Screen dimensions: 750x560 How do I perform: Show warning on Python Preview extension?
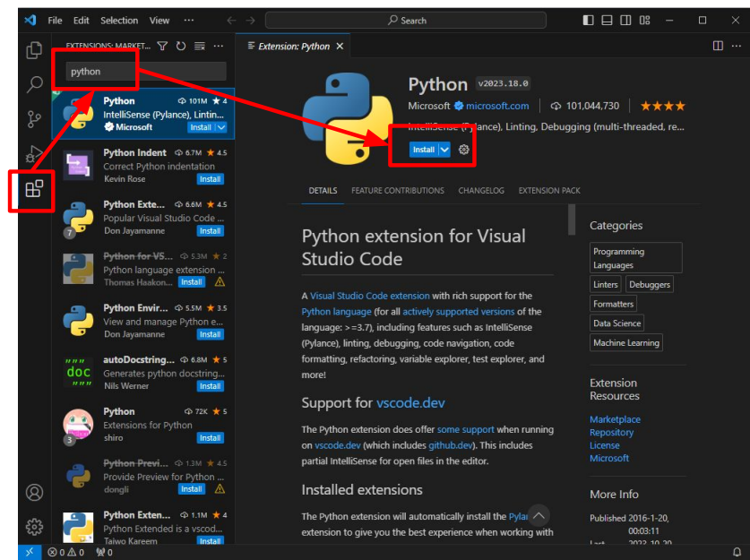[220, 488]
